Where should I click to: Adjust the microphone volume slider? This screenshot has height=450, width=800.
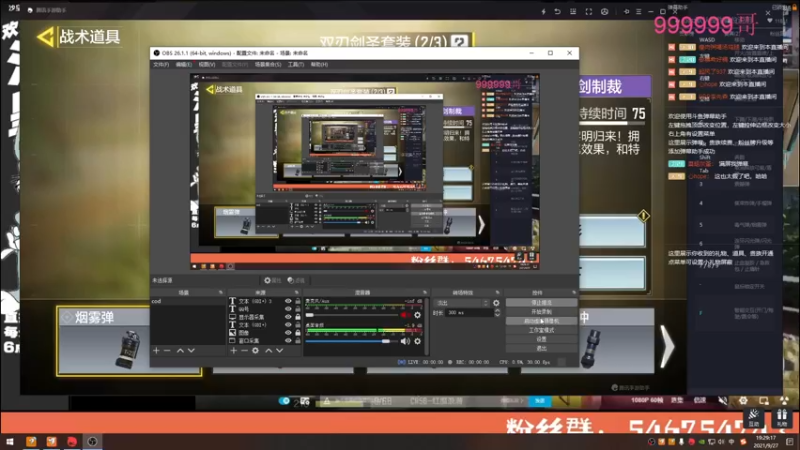click(x=353, y=315)
